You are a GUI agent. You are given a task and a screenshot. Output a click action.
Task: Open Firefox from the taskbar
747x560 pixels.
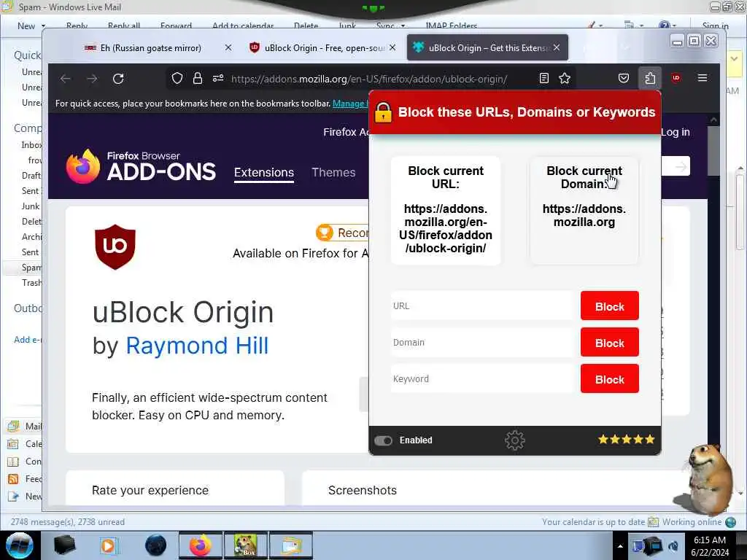[x=201, y=545]
